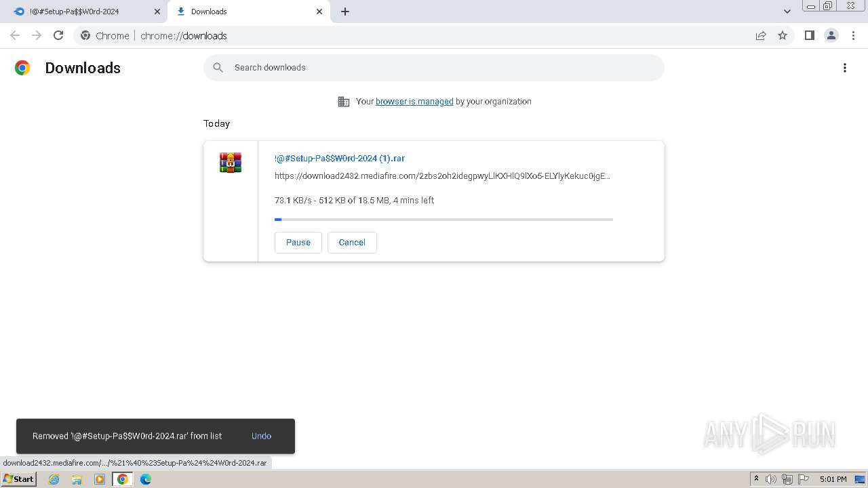Screen dimensions: 868x488
Task: Open Downloads page more actions menu
Action: (x=845, y=68)
